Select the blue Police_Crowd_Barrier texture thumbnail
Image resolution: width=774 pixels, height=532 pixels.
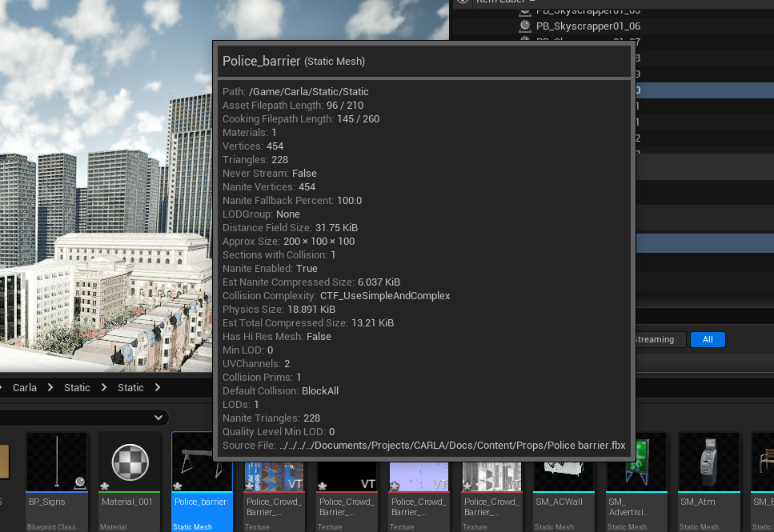(x=274, y=476)
